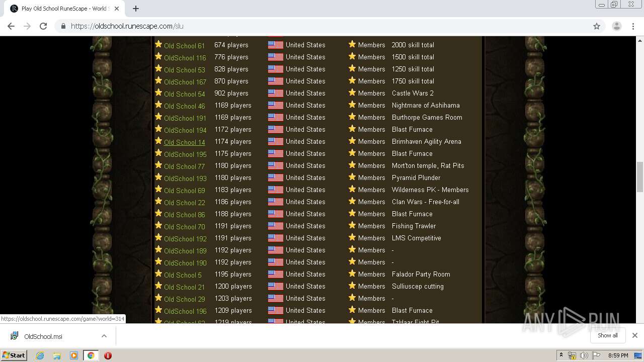Screen dimensions: 644x362
Task: Open the Windows Start menu
Action: [14, 355]
